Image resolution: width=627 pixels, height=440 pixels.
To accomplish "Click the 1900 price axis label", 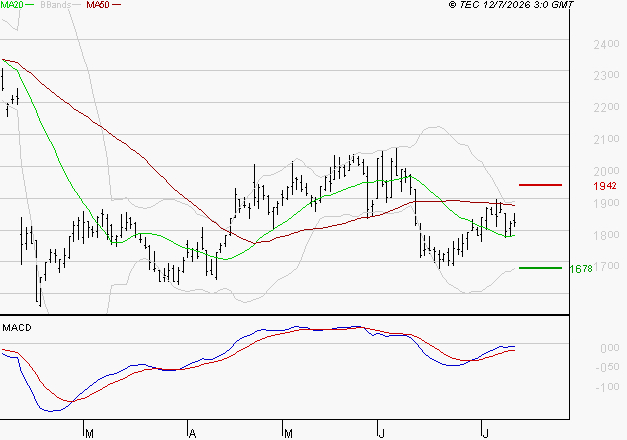I will pyautogui.click(x=606, y=203).
